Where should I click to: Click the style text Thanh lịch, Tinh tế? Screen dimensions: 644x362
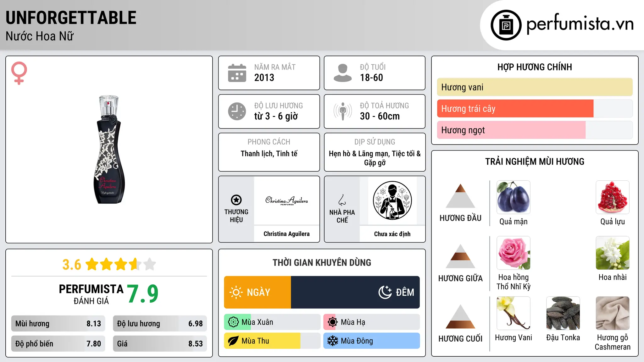pyautogui.click(x=269, y=154)
